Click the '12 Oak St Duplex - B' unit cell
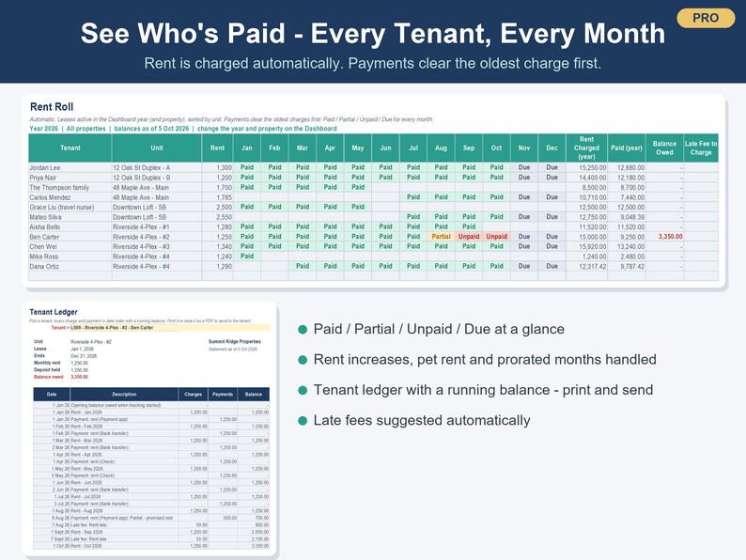The height and width of the screenshot is (560, 746). (157, 178)
